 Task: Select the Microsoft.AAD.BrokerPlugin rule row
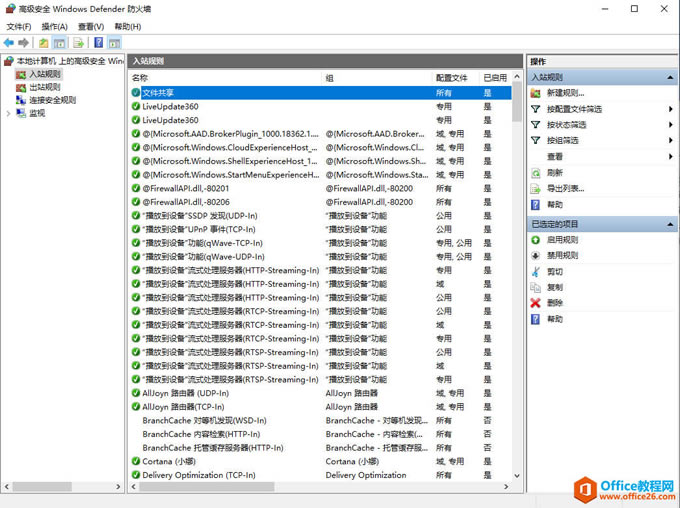click(x=321, y=134)
